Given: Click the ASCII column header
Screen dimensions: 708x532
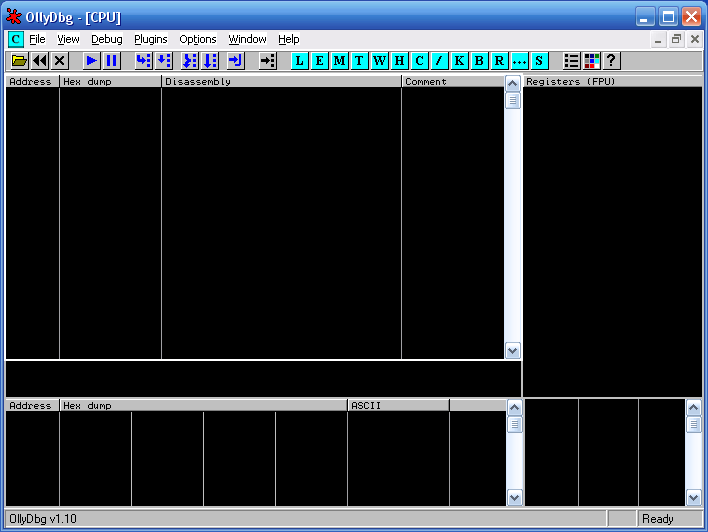Looking at the screenshot, I should click(399, 406).
